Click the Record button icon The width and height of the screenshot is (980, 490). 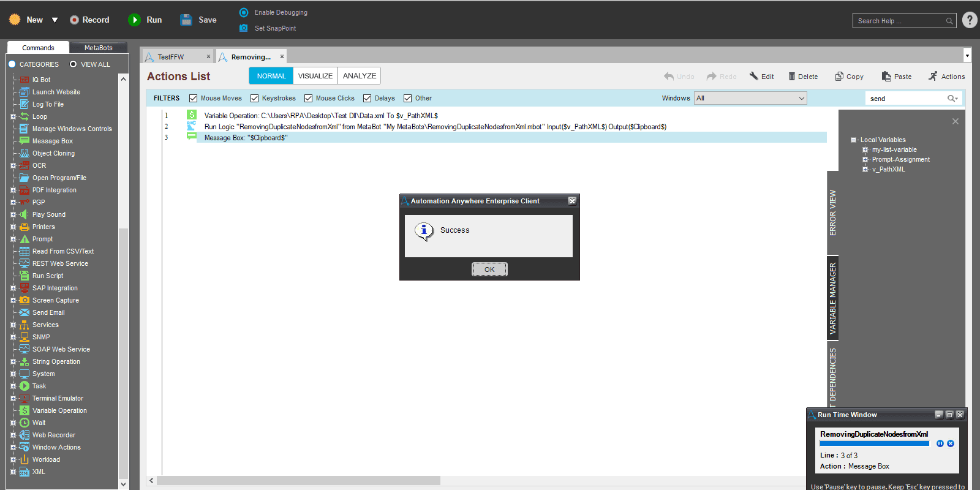(74, 20)
